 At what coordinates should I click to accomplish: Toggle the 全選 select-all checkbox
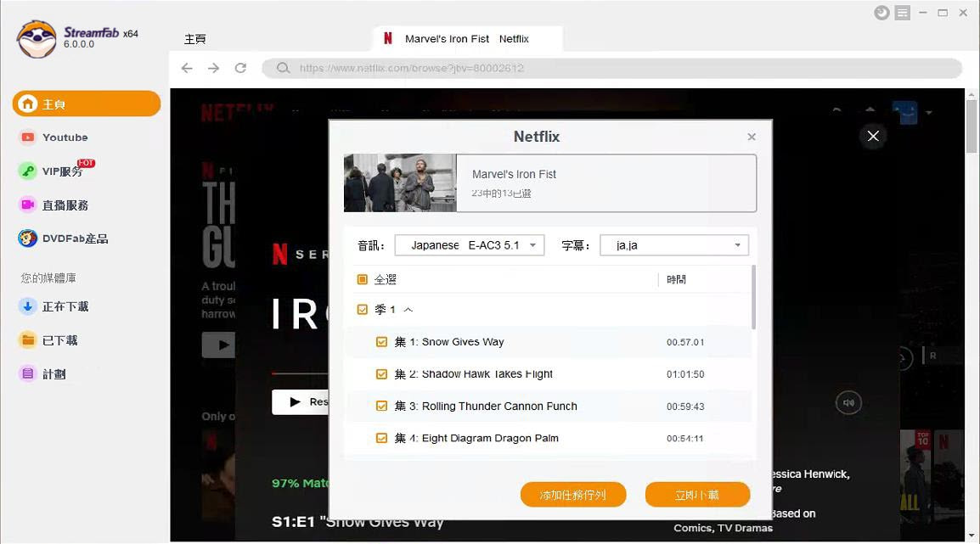pos(362,279)
